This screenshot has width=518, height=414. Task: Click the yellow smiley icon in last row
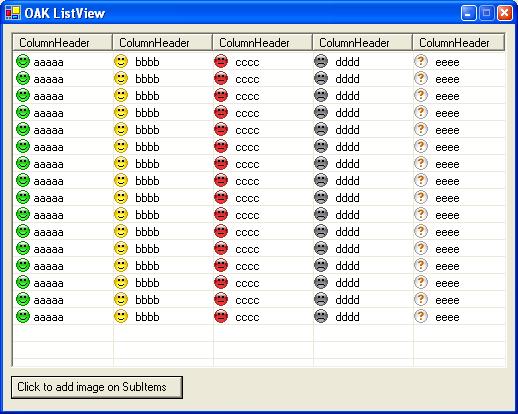point(121,316)
